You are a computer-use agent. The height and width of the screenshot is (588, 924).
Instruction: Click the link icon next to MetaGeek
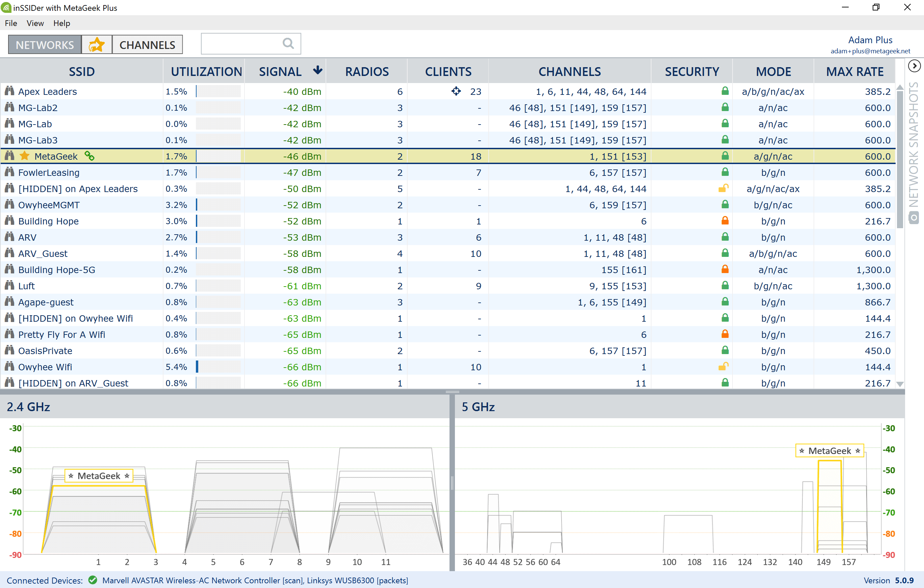pos(89,156)
